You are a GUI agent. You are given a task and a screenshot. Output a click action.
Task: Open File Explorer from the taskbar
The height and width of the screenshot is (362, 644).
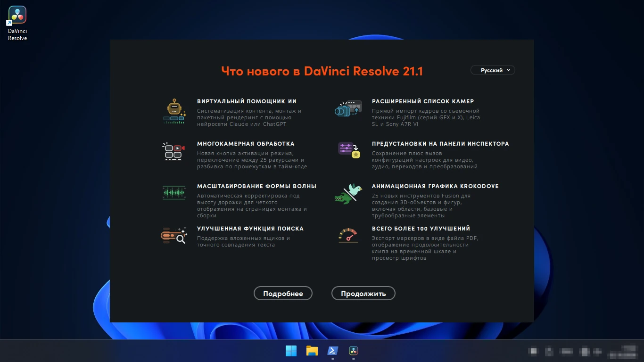[x=312, y=351]
